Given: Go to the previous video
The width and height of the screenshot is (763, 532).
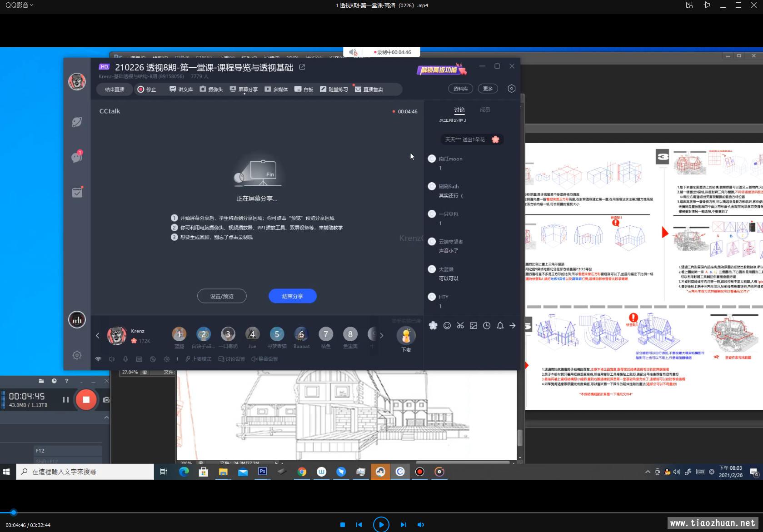Looking at the screenshot, I should click(x=359, y=525).
